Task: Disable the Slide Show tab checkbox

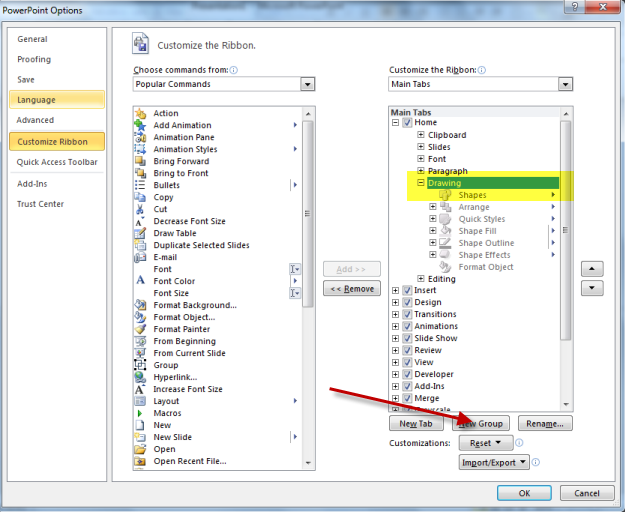Action: tap(407, 338)
